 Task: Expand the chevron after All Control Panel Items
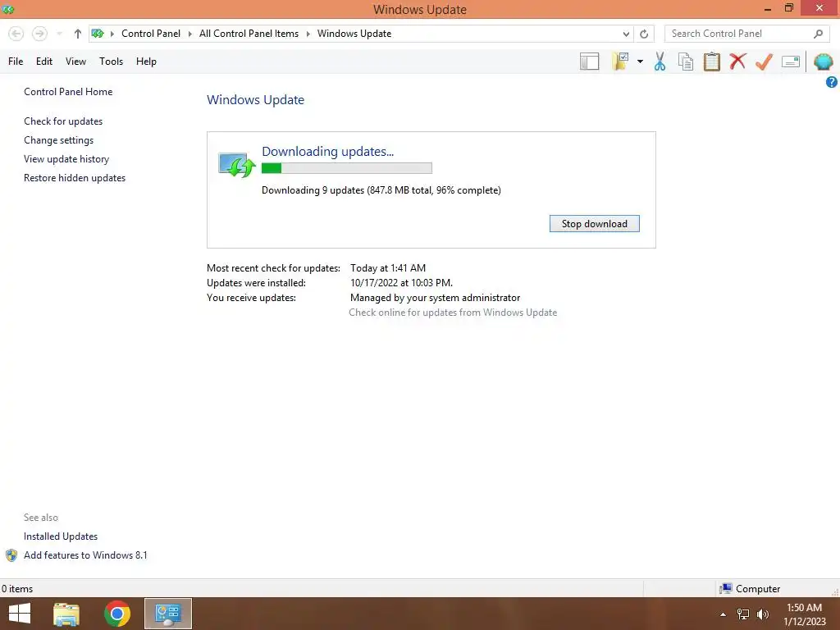click(308, 34)
